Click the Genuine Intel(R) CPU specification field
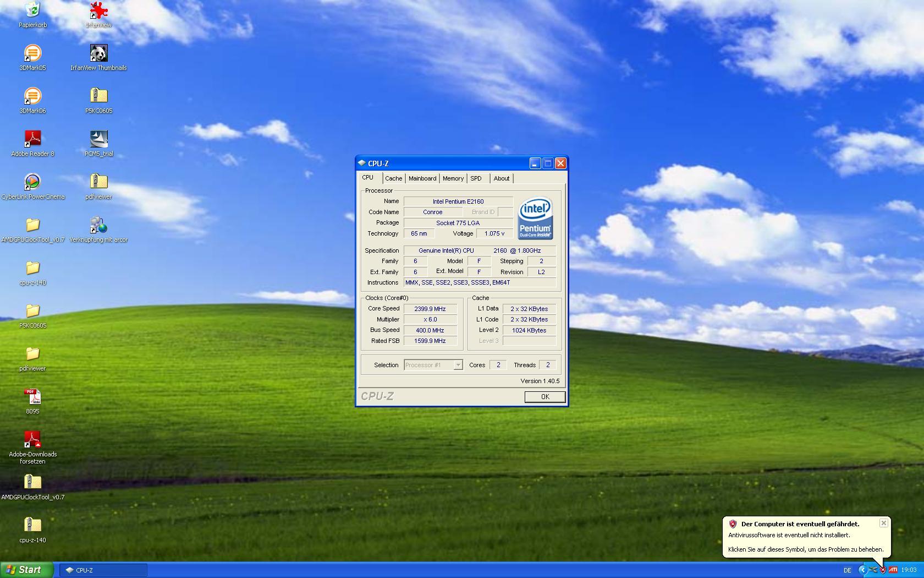Viewport: 924px width, 578px height. pyautogui.click(x=480, y=250)
